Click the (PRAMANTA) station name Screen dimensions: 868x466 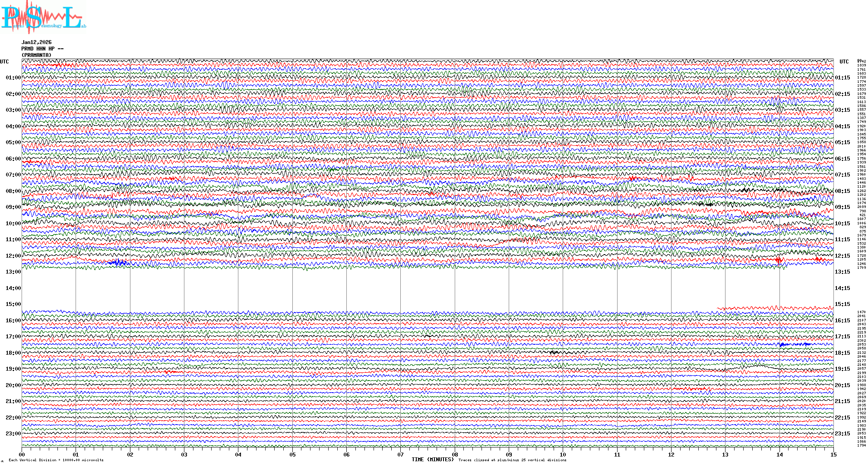pos(37,55)
